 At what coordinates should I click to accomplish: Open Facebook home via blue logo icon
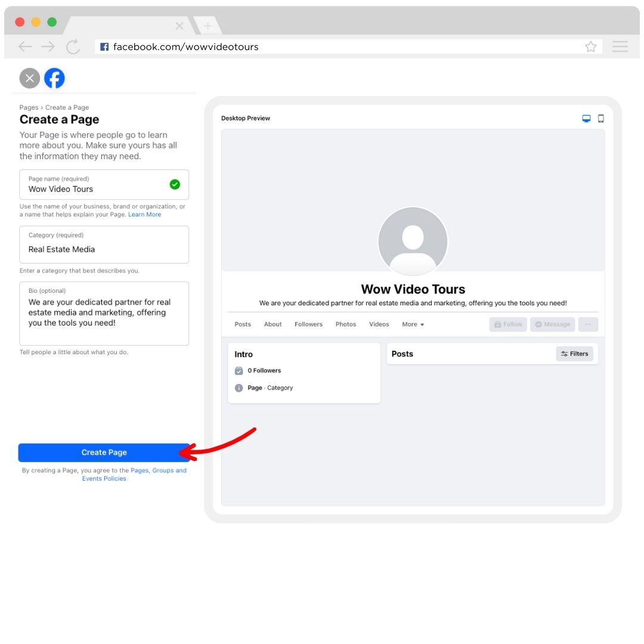pos(55,78)
